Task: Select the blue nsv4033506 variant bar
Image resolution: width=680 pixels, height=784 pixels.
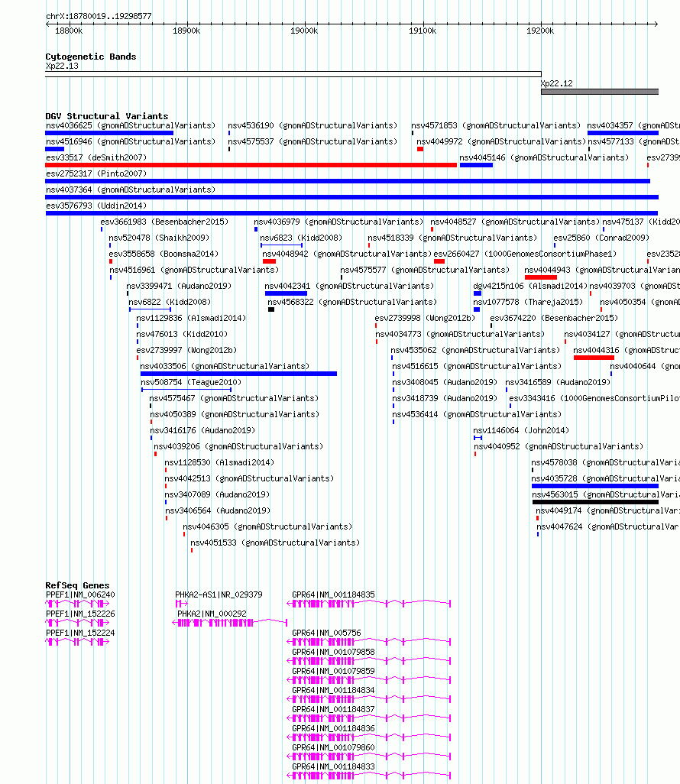Action: [x=238, y=374]
